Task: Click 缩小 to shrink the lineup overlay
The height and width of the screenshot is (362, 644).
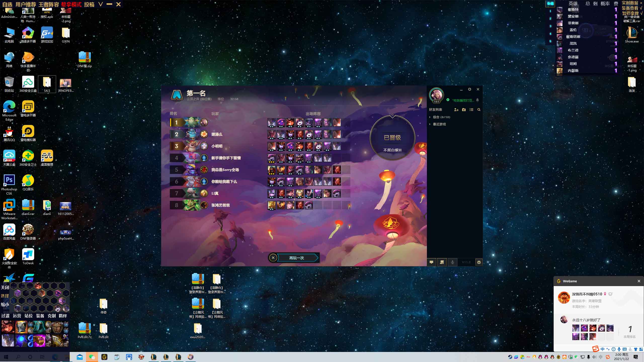Action: (5, 304)
